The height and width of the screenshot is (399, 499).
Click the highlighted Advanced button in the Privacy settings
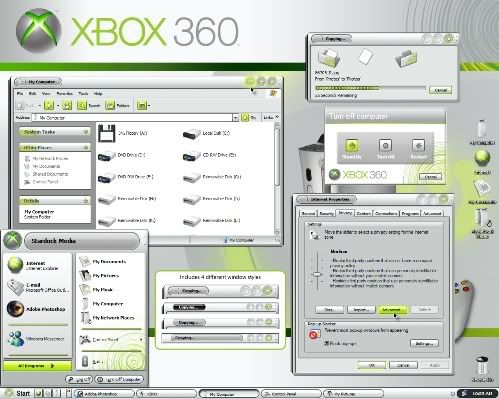pyautogui.click(x=392, y=310)
